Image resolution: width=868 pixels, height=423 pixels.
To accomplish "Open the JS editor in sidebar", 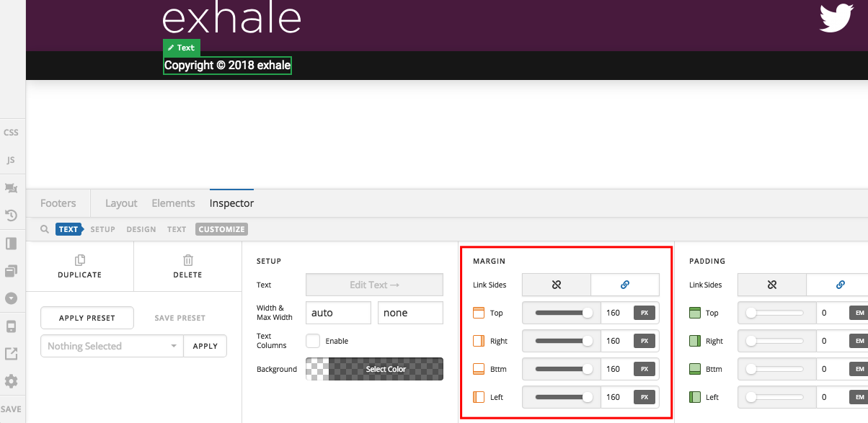I will [12, 160].
